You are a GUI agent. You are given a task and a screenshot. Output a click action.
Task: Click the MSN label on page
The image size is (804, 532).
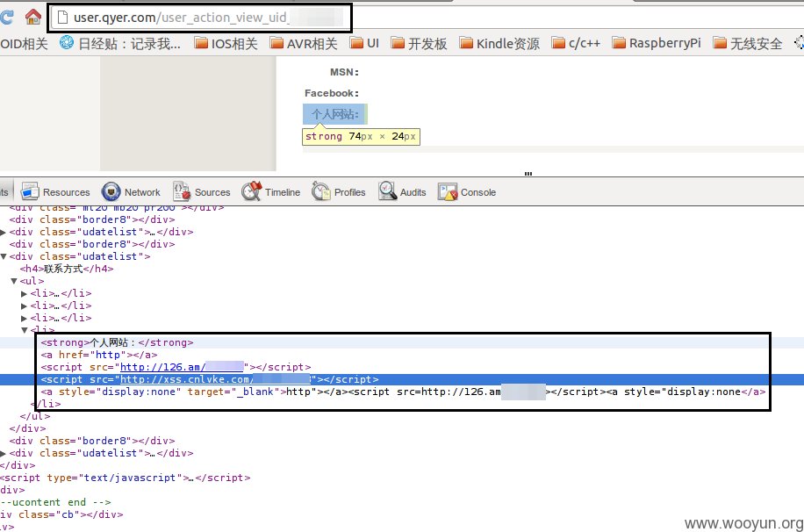click(345, 72)
